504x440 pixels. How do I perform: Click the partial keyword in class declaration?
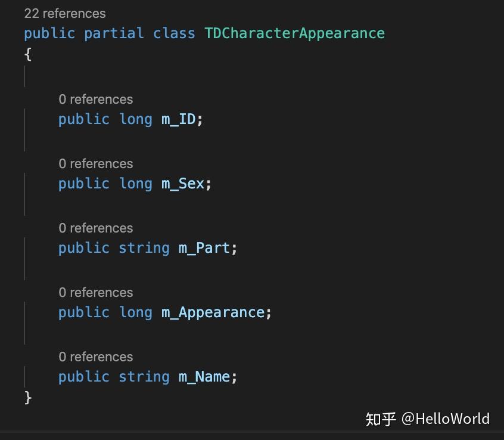pyautogui.click(x=114, y=34)
